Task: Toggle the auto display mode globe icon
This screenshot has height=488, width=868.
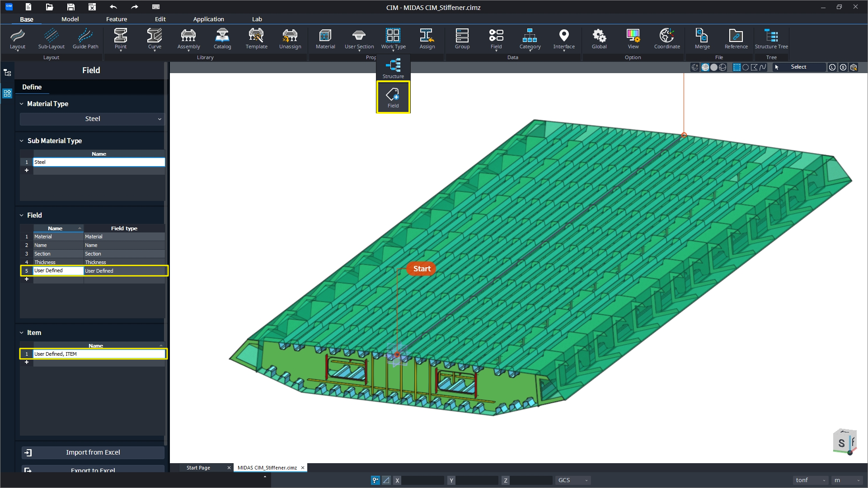Action: [695, 67]
